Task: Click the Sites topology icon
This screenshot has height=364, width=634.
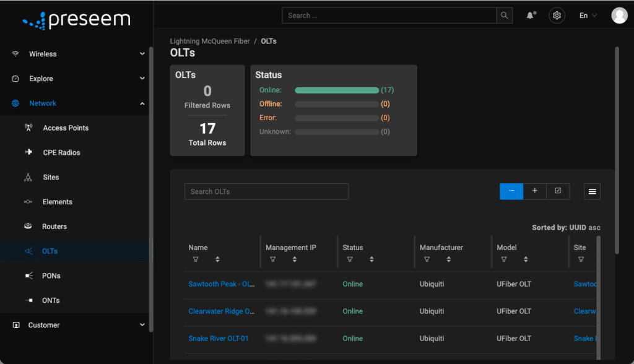Action: 28,177
